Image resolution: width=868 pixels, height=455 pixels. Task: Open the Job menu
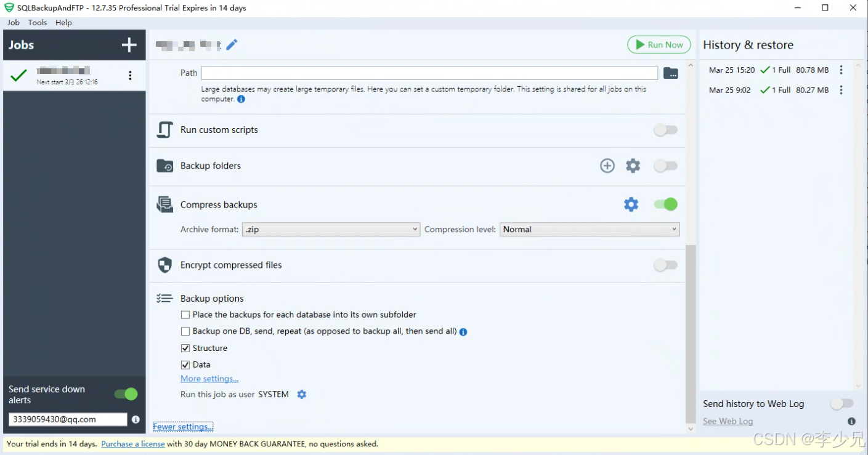pos(13,23)
